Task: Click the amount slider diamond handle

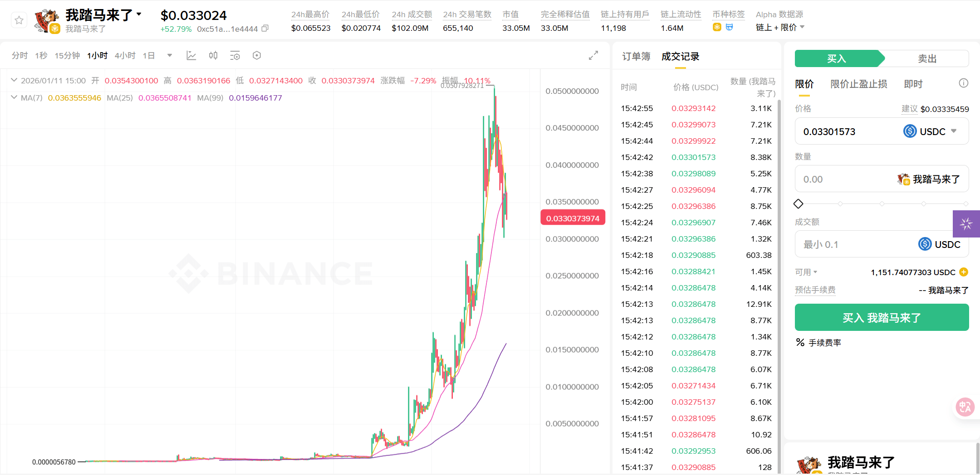Action: tap(799, 204)
